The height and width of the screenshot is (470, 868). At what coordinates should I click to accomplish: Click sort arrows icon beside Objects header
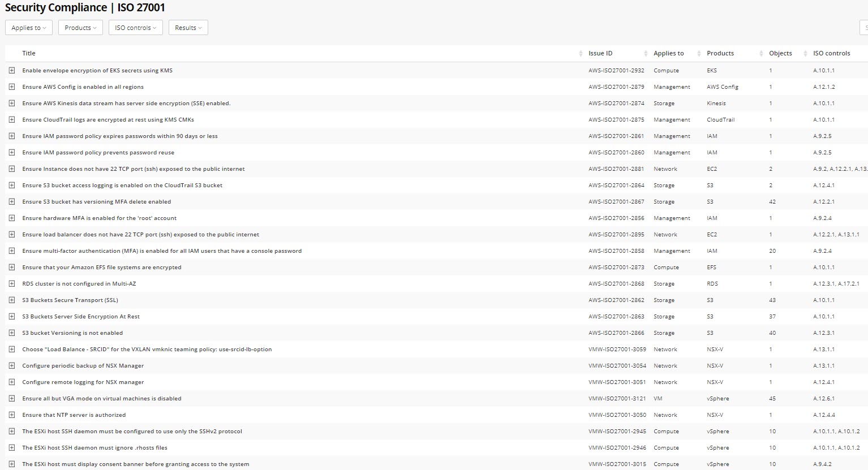[x=805, y=54]
